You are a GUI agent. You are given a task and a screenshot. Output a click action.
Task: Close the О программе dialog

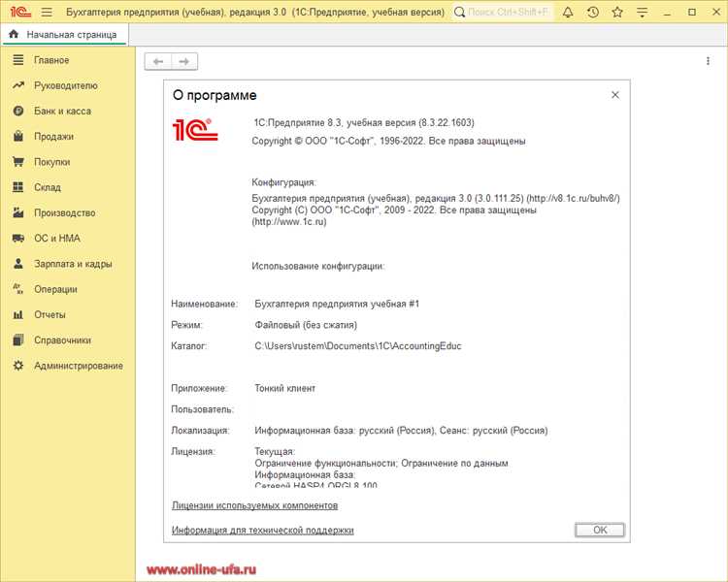[x=615, y=95]
